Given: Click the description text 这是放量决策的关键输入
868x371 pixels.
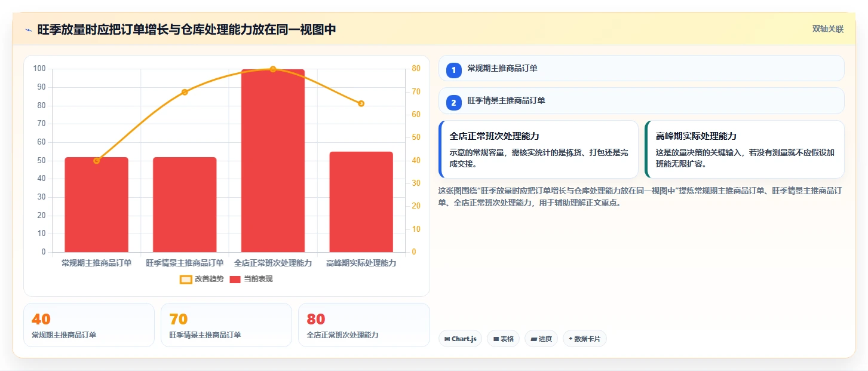Looking at the screenshot, I should (745, 158).
